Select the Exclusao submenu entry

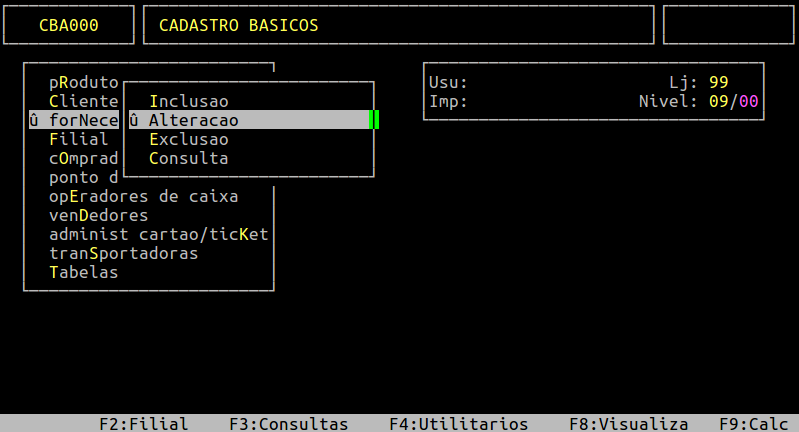tap(189, 139)
